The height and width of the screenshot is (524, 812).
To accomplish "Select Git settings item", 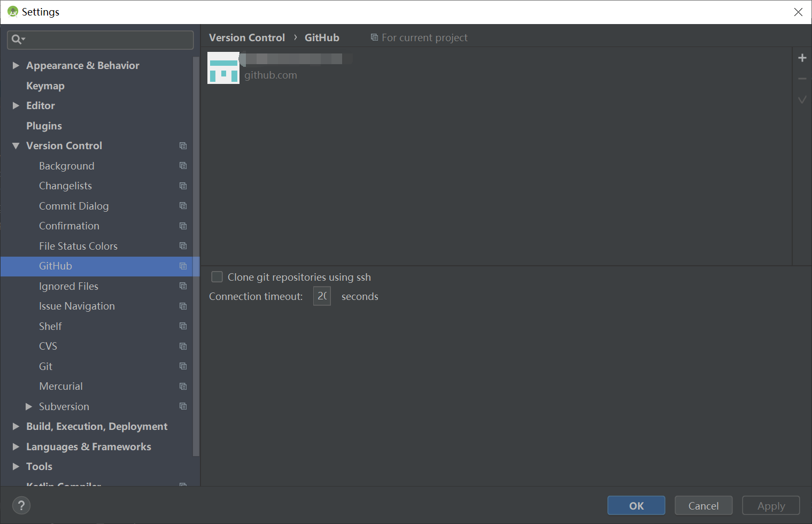I will 45,366.
